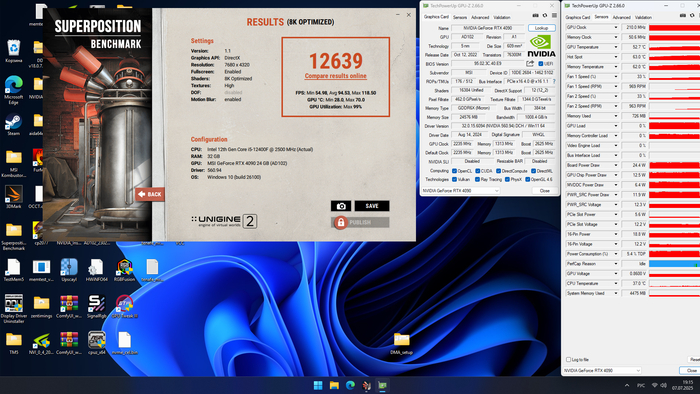Share the BIOS version via the export icon

coord(530,63)
